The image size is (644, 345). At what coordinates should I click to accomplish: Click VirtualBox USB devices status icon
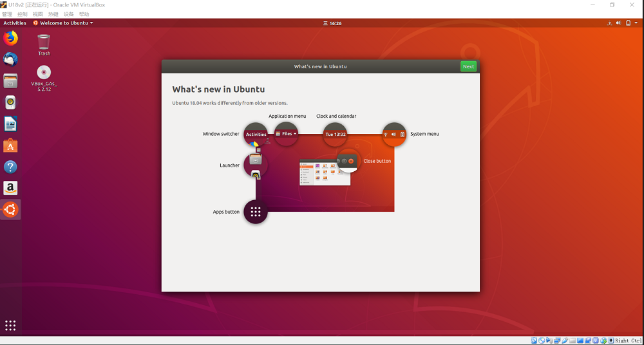[565, 340]
